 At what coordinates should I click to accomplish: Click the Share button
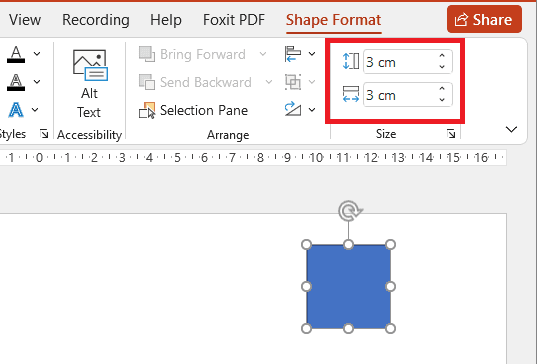pyautogui.click(x=484, y=20)
